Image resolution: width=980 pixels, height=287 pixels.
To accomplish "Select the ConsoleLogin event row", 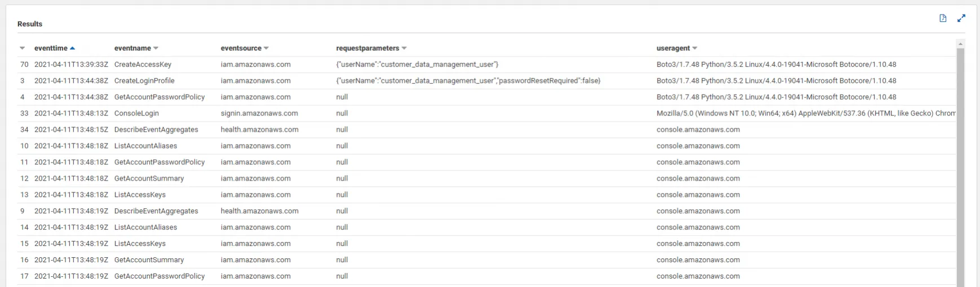I will click(x=486, y=114).
